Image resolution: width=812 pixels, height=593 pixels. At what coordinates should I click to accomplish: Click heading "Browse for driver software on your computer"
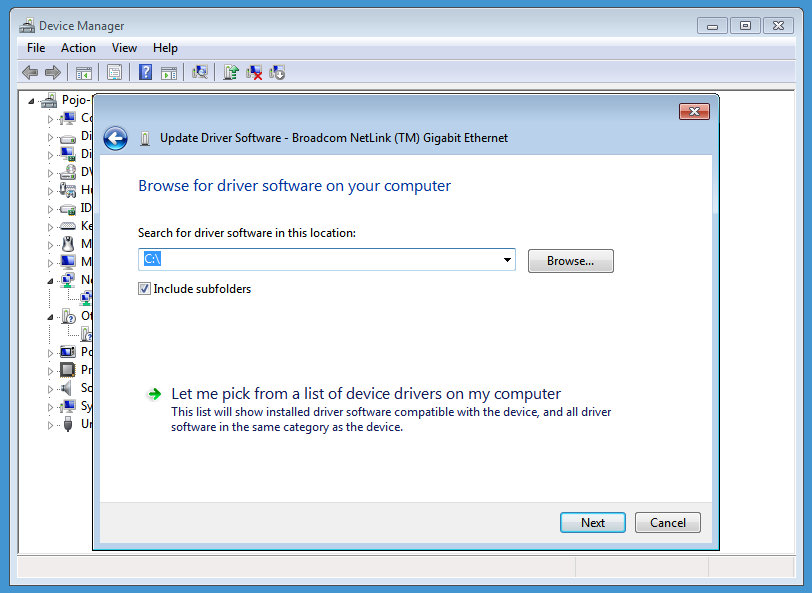coord(294,185)
